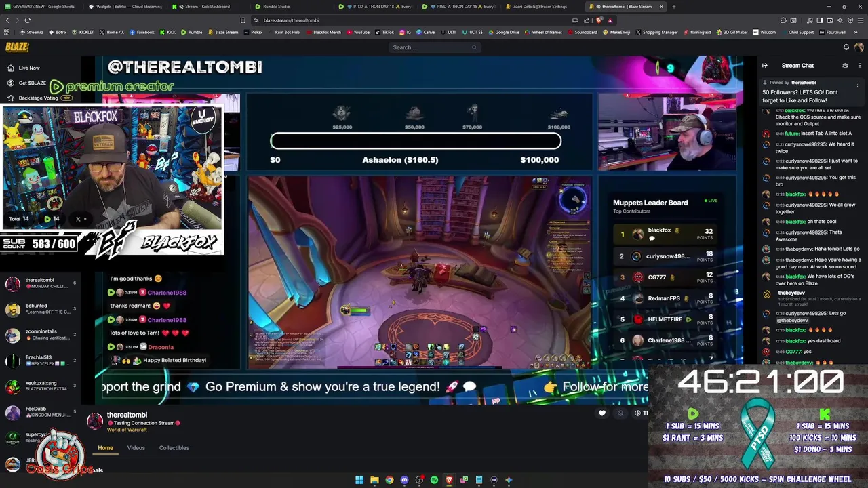Open Get $BLAZE in the sidebar

[27, 83]
